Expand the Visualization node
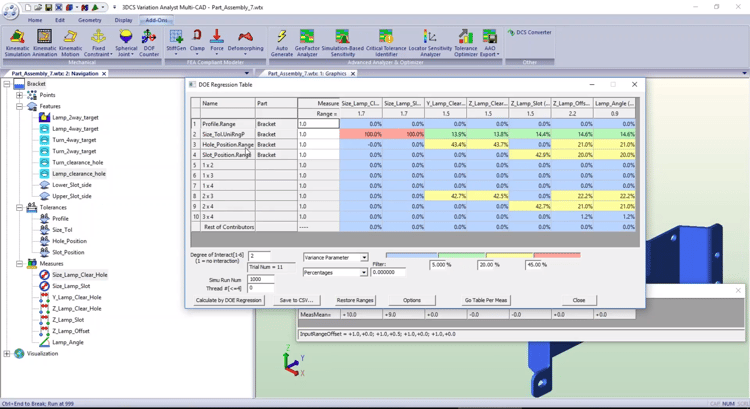The image size is (750, 409). [x=7, y=354]
